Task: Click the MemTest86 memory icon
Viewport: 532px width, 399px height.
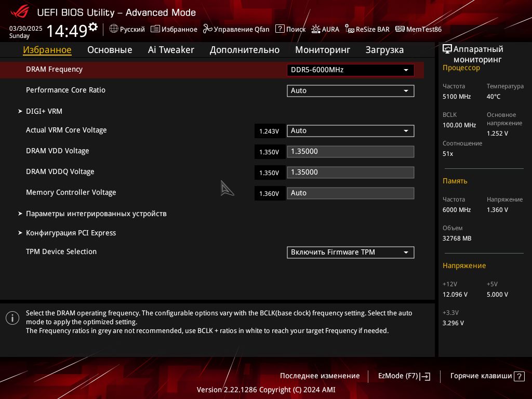Action: point(400,29)
